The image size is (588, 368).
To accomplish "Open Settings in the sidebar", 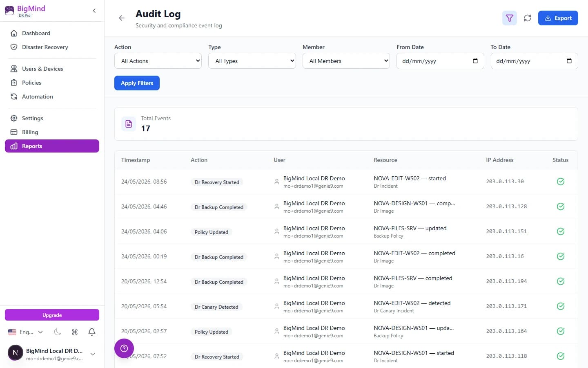I will 52,118.
